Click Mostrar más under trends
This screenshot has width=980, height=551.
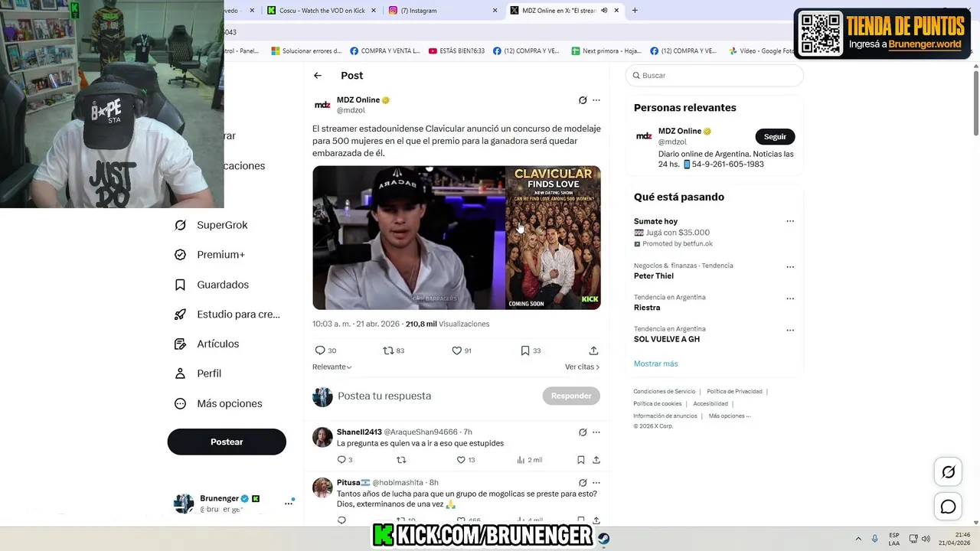[x=655, y=364]
